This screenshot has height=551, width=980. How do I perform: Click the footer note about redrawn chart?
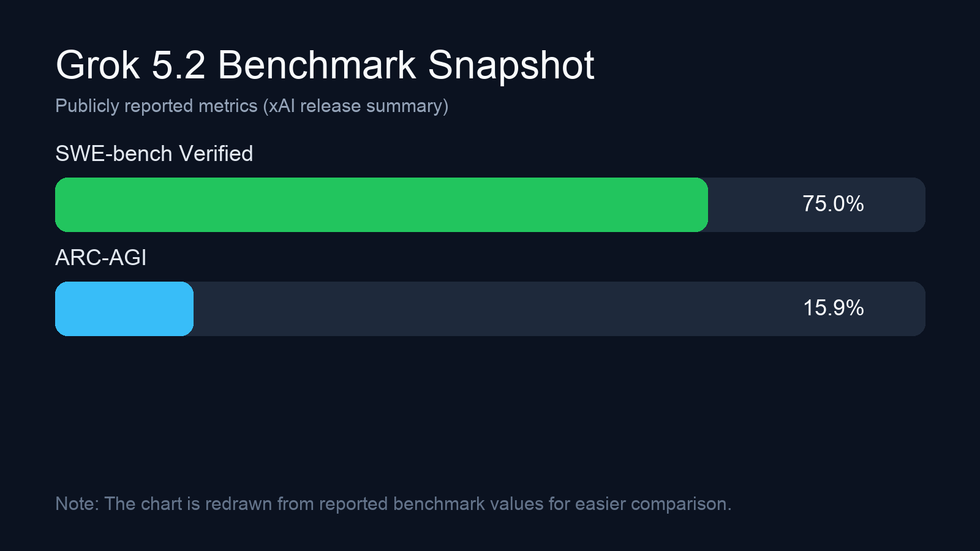pos(393,504)
